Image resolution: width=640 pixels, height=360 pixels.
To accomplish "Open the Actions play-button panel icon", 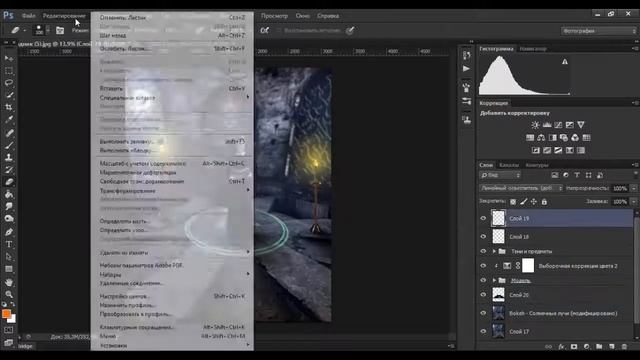I will pos(466,69).
